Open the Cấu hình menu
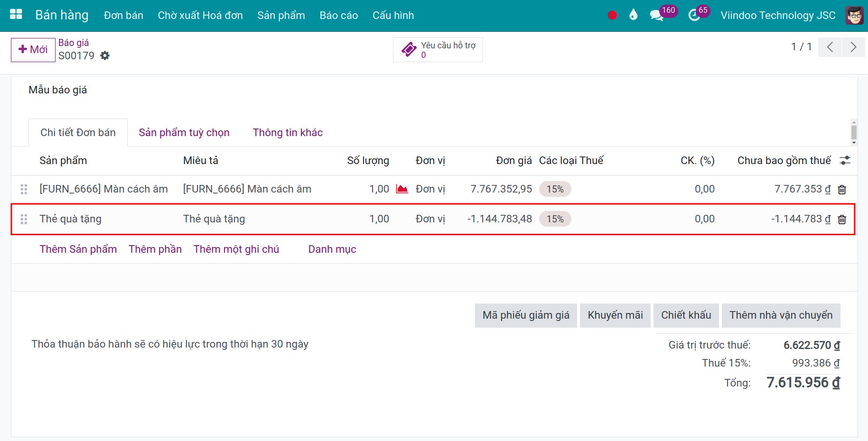This screenshot has width=868, height=441. 393,15
